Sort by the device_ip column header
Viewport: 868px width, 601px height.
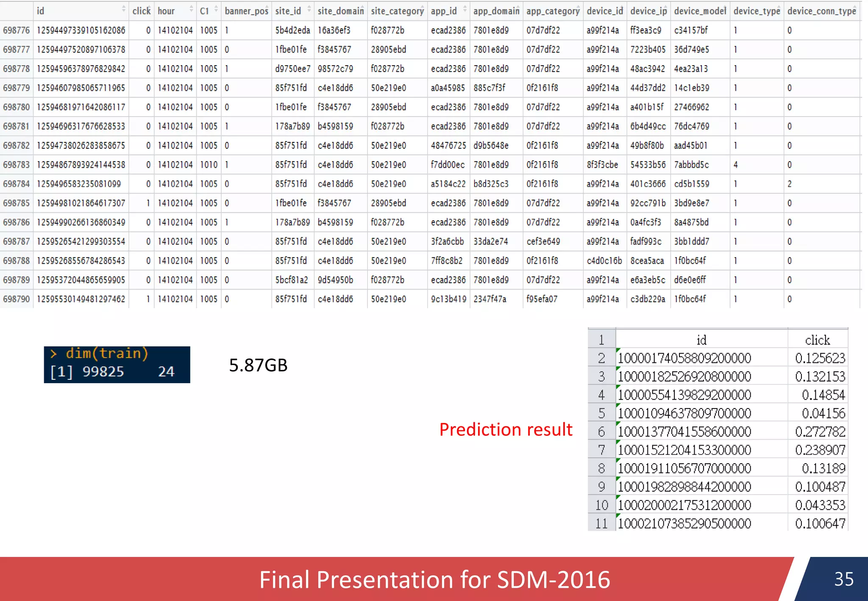[648, 11]
